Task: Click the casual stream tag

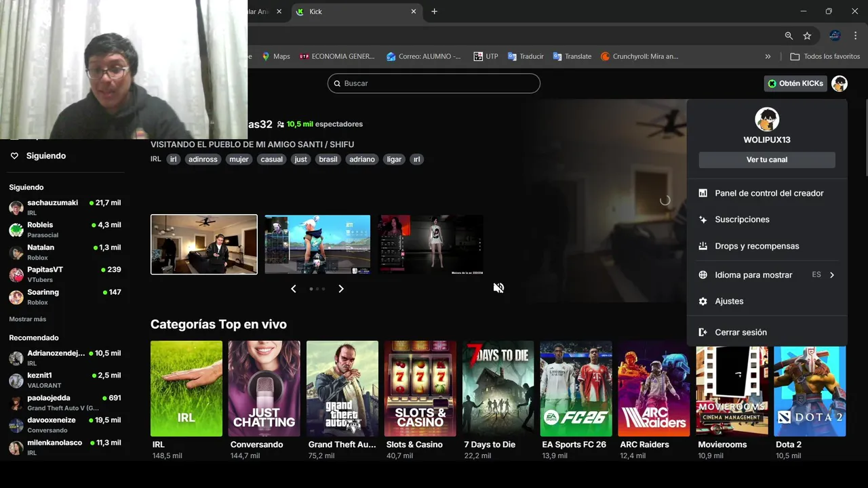Action: (x=271, y=159)
